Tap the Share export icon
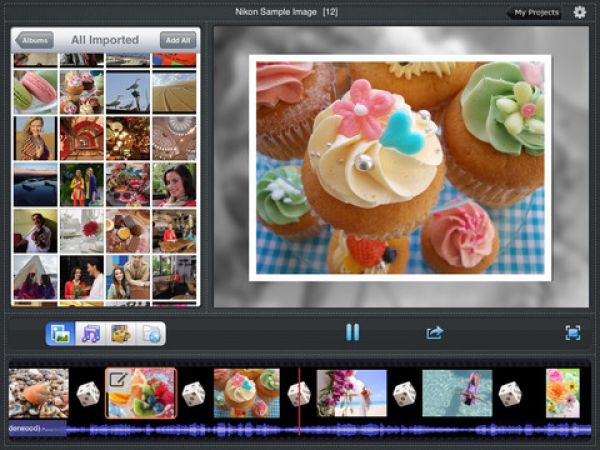Viewport: 600px width, 450px height. tap(435, 333)
